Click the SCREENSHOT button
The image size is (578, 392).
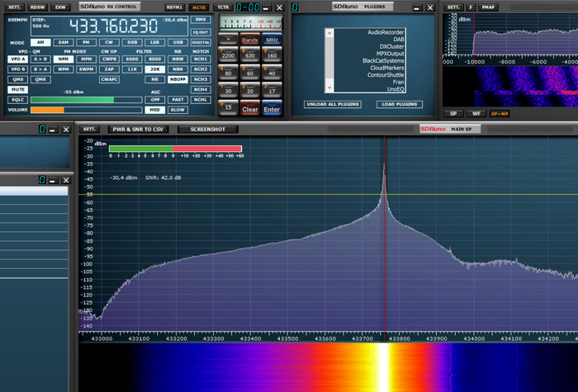click(208, 130)
